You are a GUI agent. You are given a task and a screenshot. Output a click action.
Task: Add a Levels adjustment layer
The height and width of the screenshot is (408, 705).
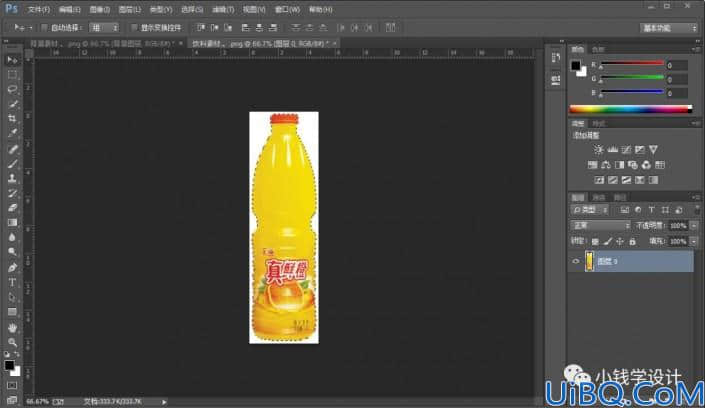612,149
